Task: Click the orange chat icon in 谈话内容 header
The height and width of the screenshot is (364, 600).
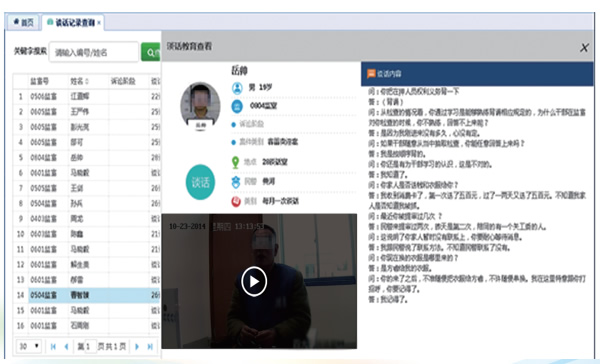Action: (371, 73)
